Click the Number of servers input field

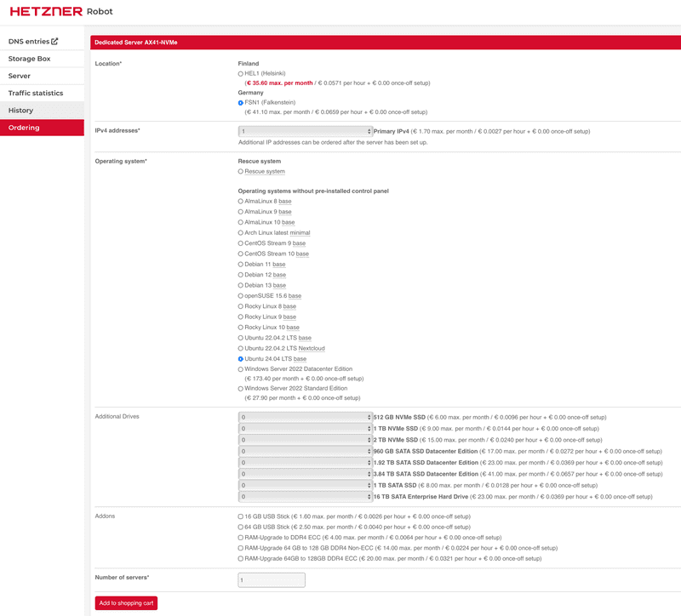pyautogui.click(x=271, y=579)
